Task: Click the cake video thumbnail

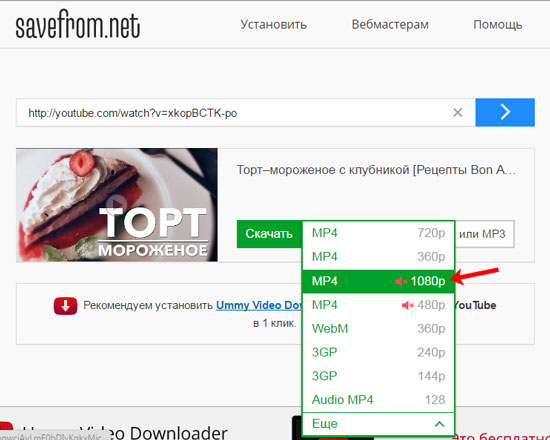Action: pos(117,205)
